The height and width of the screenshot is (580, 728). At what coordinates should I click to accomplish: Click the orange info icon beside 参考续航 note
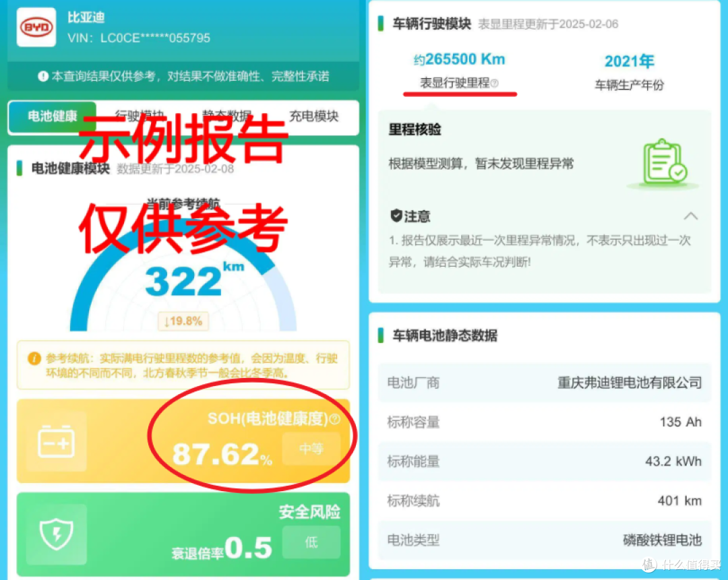[x=34, y=358]
